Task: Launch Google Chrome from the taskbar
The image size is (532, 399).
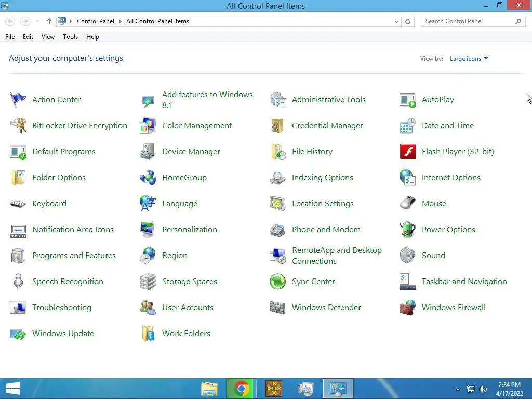Action: click(x=241, y=389)
